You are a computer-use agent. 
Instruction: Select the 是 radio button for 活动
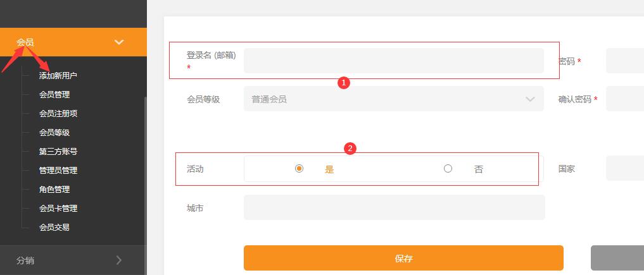299,169
